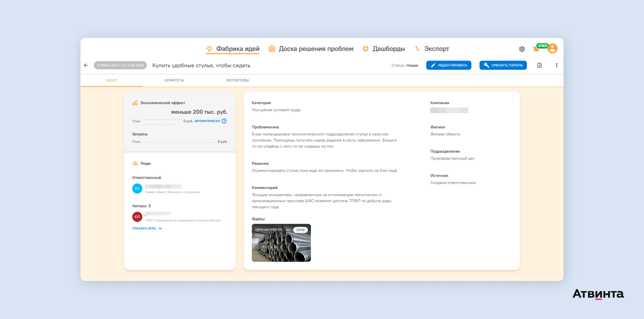
Task: Switch to the ЭКСПЕРТИЗЫ tab
Action: point(237,81)
